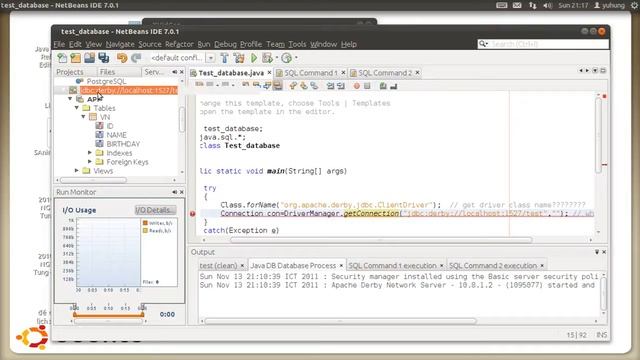
Task: Click the Previous Bookmark editor icon
Action: coord(293,86)
